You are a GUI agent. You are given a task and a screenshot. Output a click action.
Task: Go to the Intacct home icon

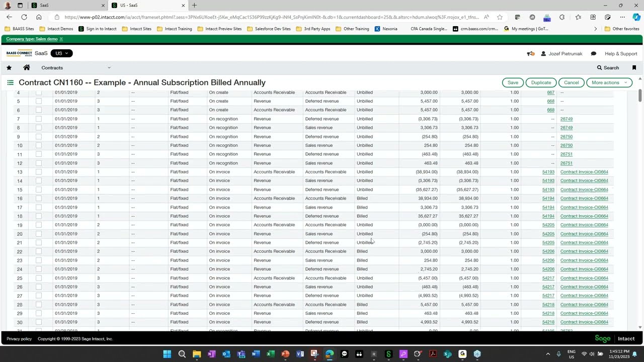point(27,67)
